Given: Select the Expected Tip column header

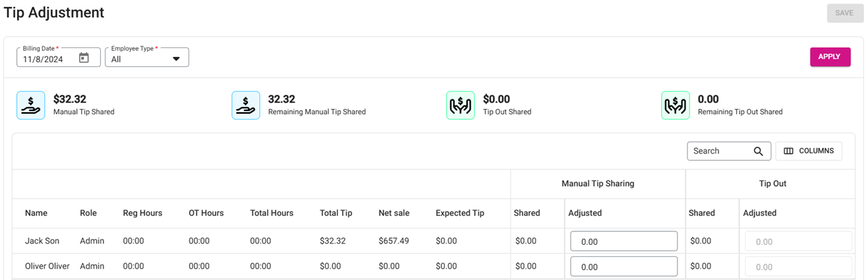Looking at the screenshot, I should coord(460,213).
